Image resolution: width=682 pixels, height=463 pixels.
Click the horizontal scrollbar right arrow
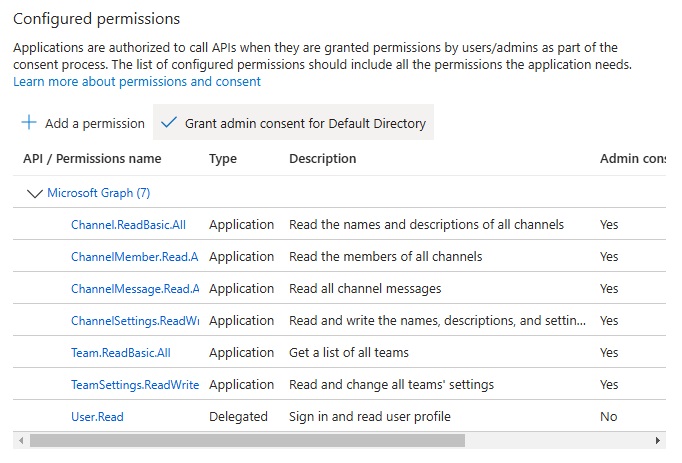click(x=657, y=440)
